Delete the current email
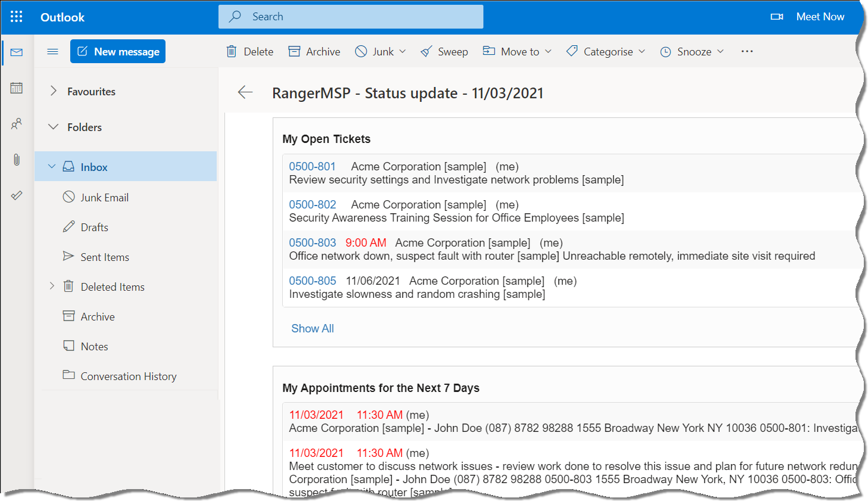Image resolution: width=868 pixels, height=501 pixels. 249,51
